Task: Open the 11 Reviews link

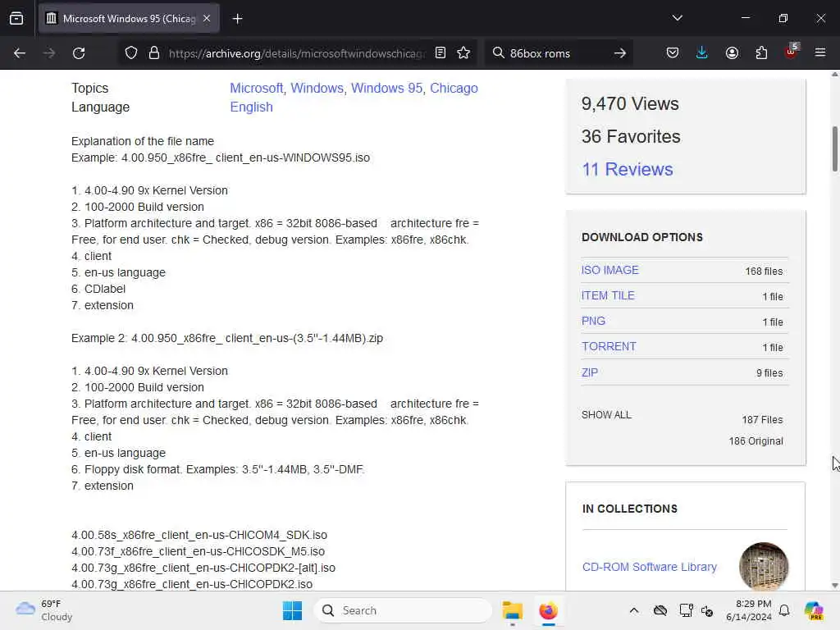Action: pos(628,169)
